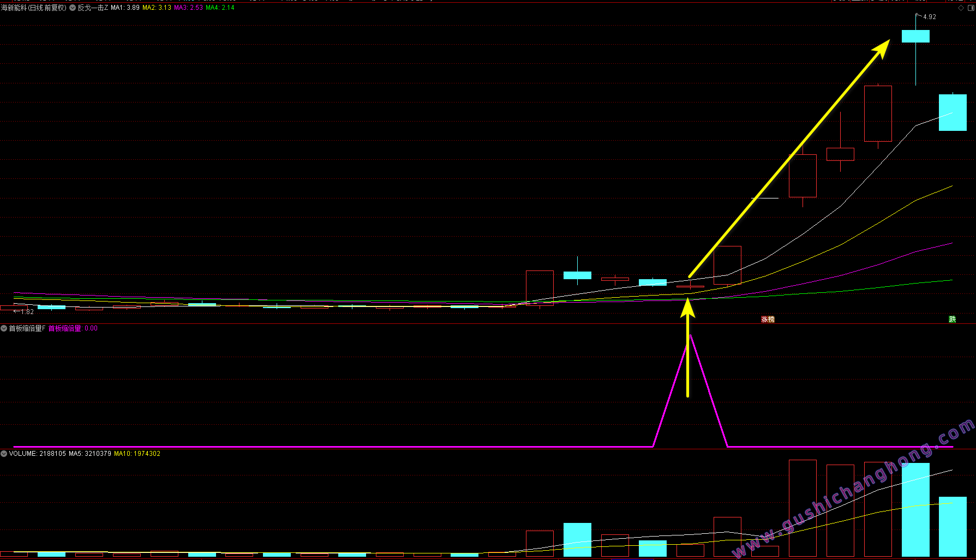Click the 1.82 low price label
Image resolution: width=976 pixels, height=560 pixels.
(x=27, y=312)
